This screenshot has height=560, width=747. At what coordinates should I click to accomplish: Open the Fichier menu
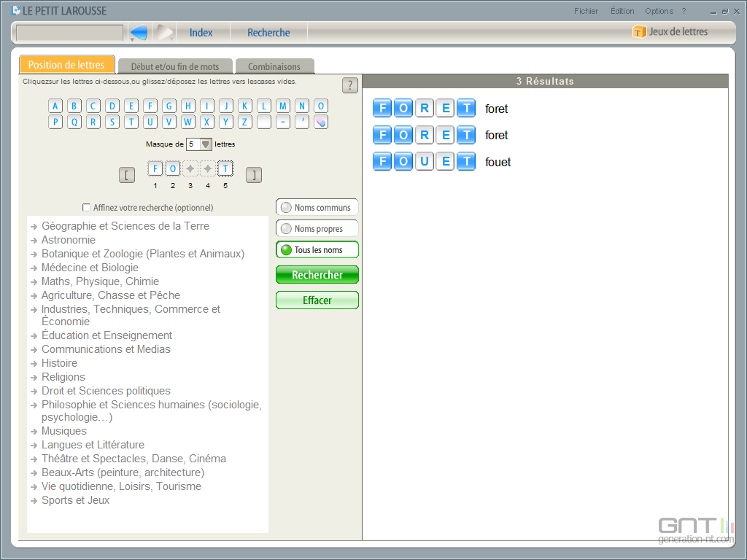click(x=586, y=11)
